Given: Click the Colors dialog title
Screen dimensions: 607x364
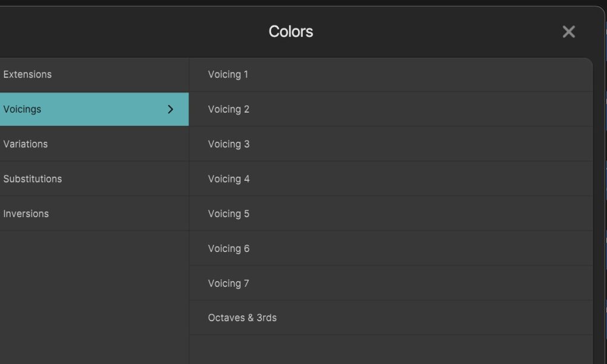Looking at the screenshot, I should click(x=290, y=32).
